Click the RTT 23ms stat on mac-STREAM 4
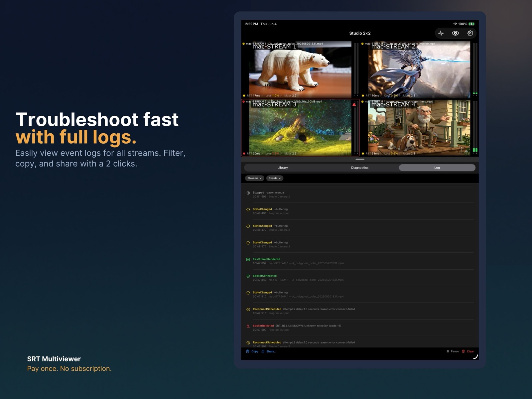 [x=372, y=154]
